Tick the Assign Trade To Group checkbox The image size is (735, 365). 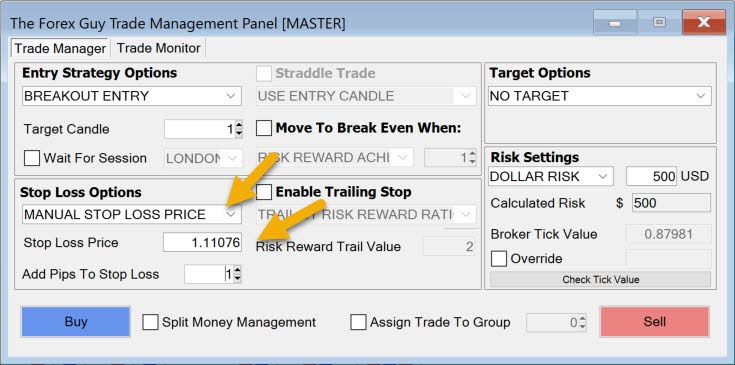coord(359,322)
